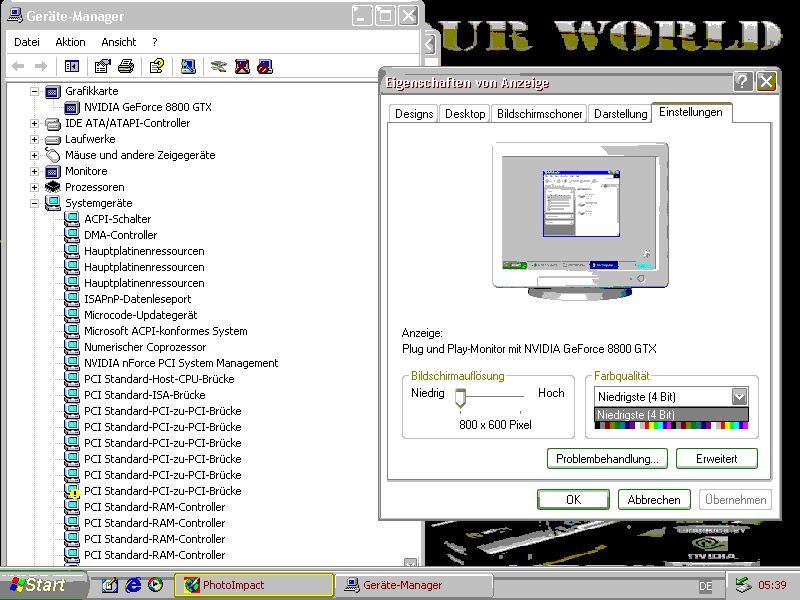Click the question-mark help button in Eigenschaften von Anzeige
800x600 pixels.
click(742, 81)
